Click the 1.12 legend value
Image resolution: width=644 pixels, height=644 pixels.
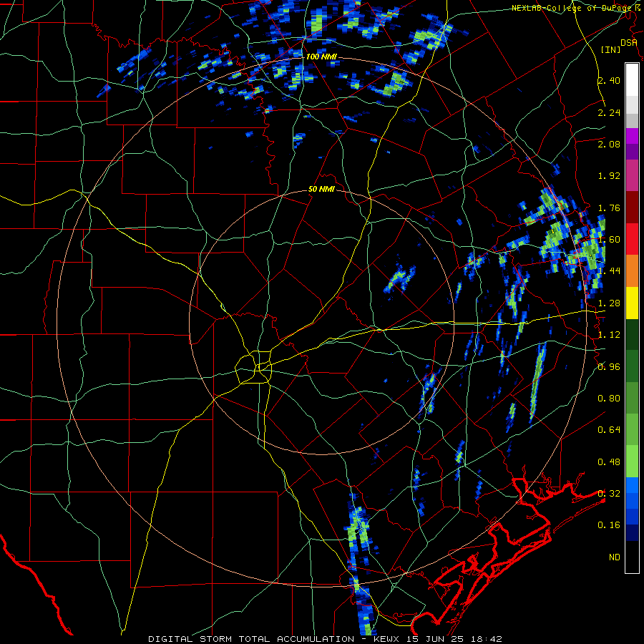(609, 335)
